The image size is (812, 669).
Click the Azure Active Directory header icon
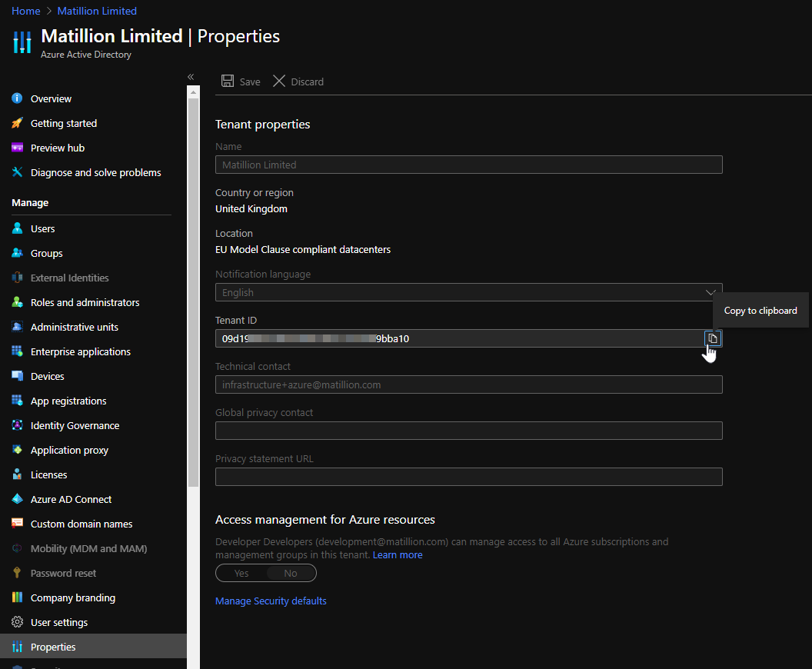(x=22, y=42)
